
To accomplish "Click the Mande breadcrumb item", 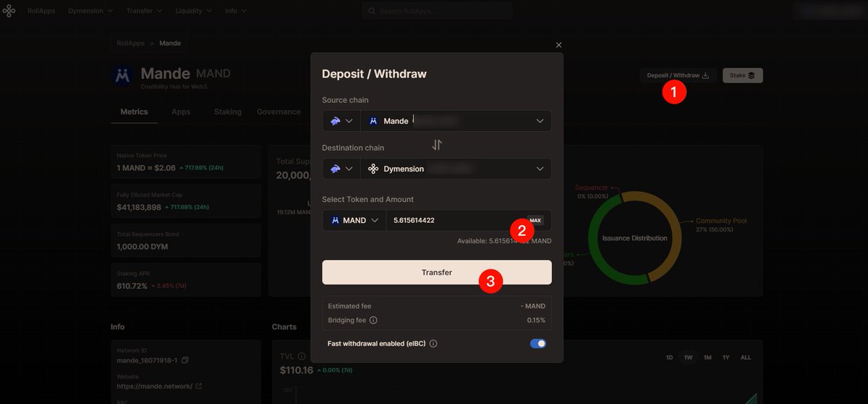I will click(x=170, y=43).
